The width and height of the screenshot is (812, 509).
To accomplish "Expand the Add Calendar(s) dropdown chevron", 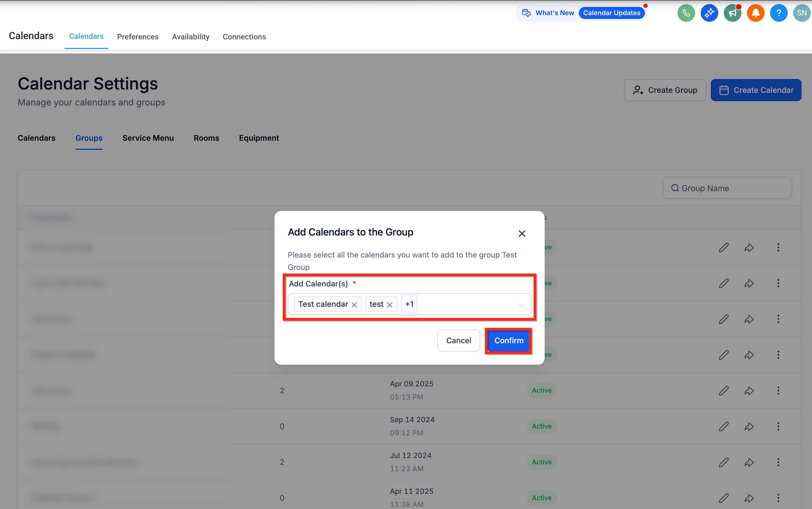I will 521,305.
